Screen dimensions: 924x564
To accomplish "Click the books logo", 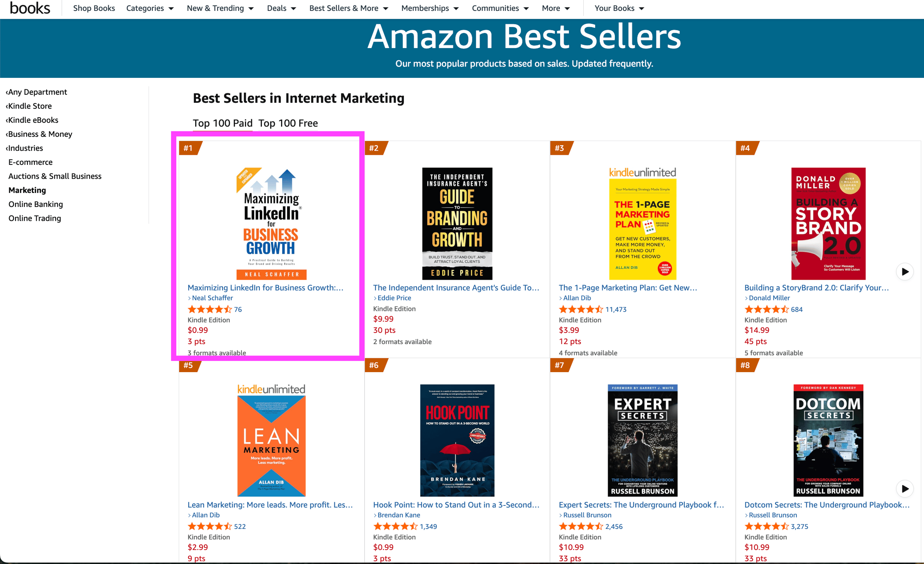I will (30, 8).
